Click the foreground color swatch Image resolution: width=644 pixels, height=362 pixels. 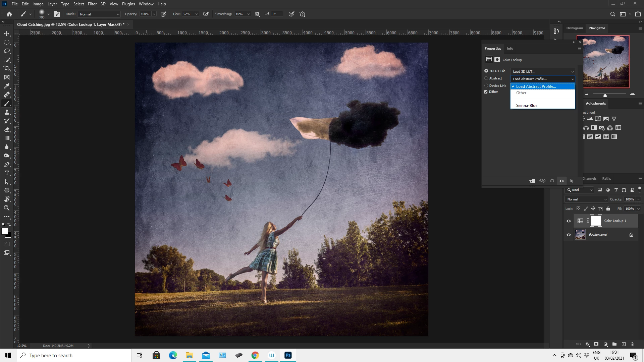[x=5, y=231]
